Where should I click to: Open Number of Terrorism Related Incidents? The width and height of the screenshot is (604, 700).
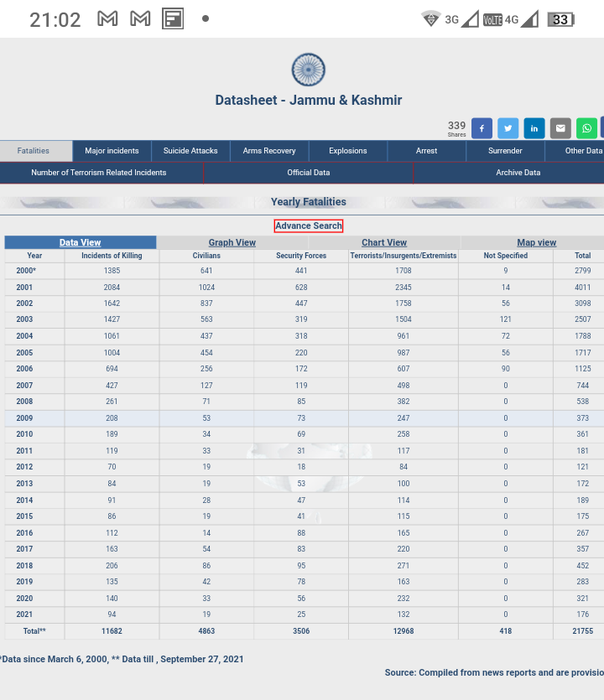tap(99, 173)
